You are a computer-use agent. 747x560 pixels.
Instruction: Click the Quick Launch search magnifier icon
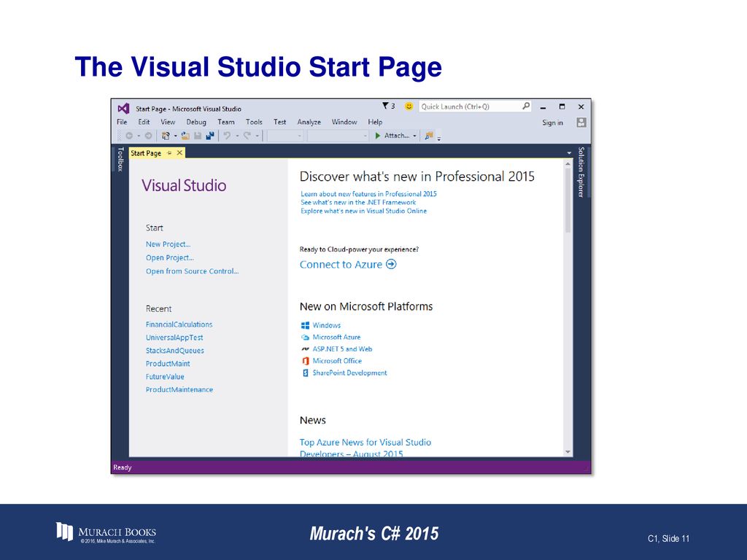[525, 106]
